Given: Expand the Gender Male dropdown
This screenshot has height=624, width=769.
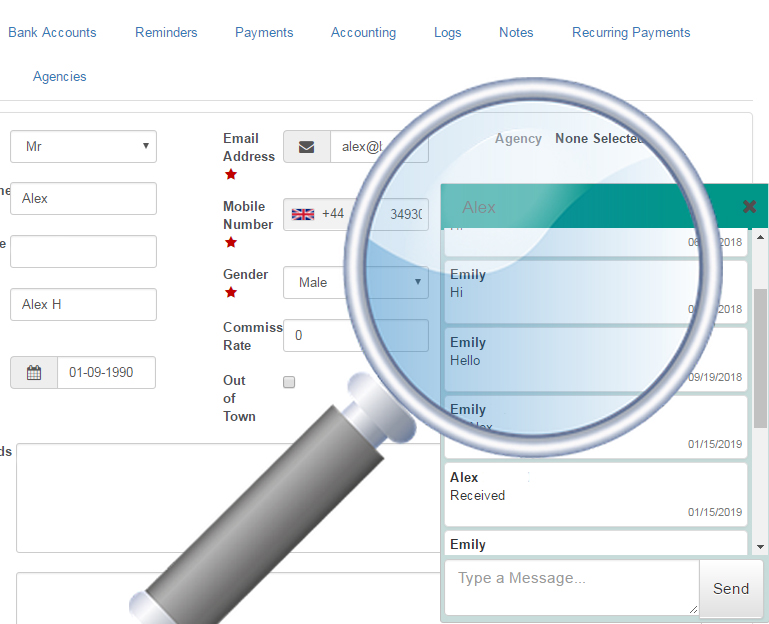Looking at the screenshot, I should pyautogui.click(x=356, y=283).
